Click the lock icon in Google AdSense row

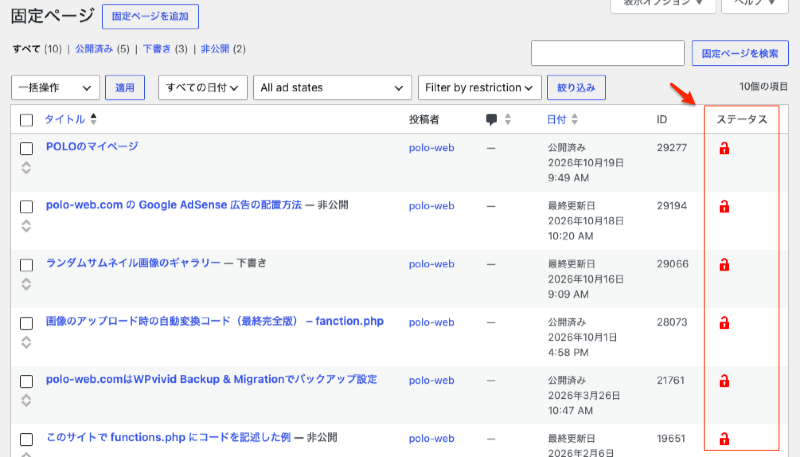724,206
